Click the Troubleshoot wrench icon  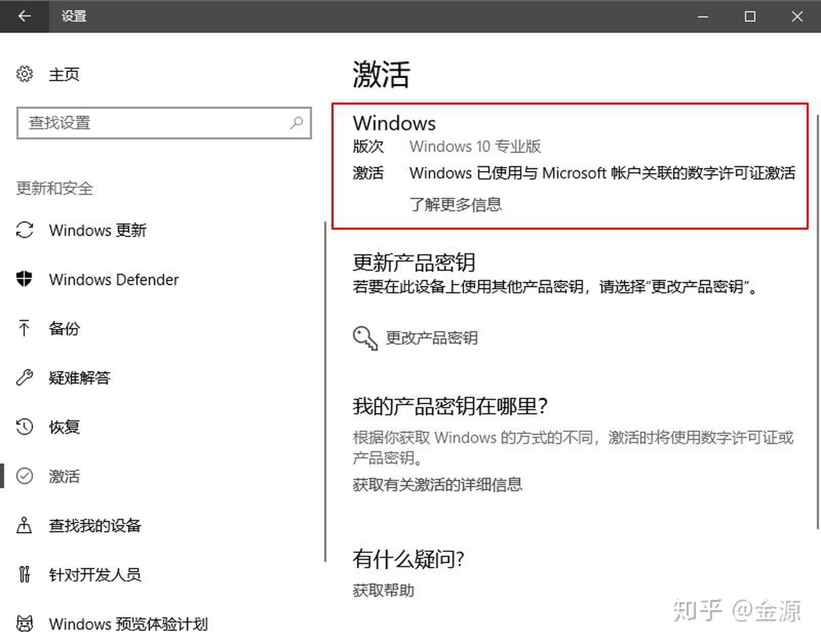pyautogui.click(x=25, y=377)
